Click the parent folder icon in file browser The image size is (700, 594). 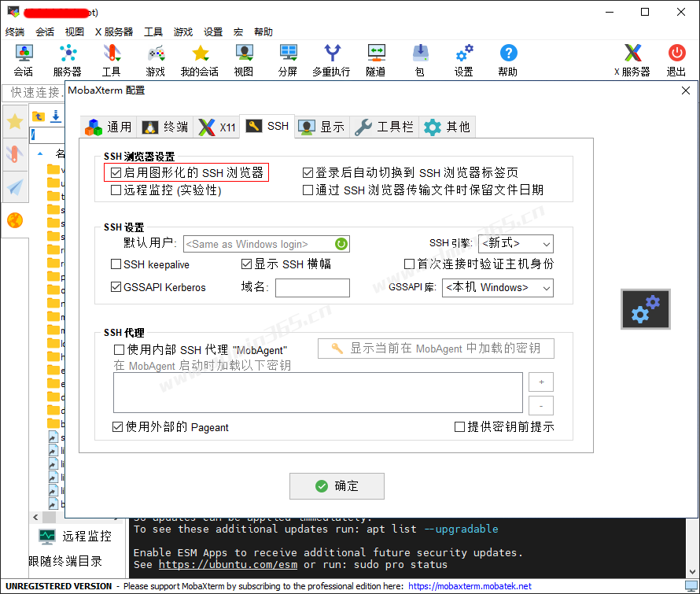pos(39,116)
